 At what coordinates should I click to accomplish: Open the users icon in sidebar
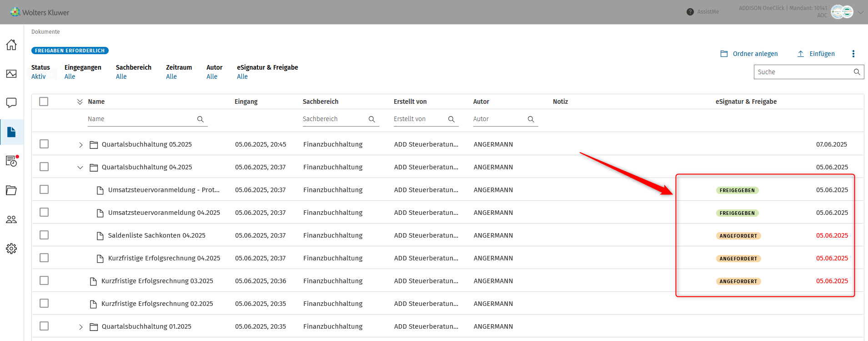click(x=11, y=219)
